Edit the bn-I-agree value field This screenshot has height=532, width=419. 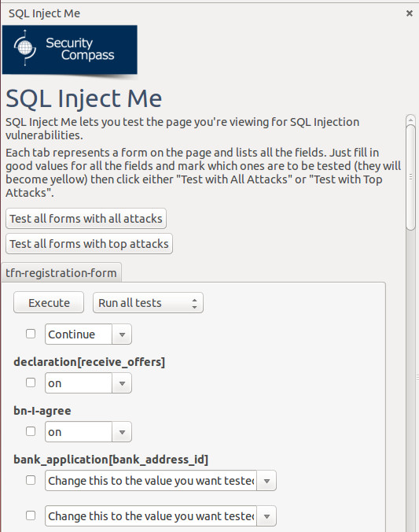pos(79,432)
